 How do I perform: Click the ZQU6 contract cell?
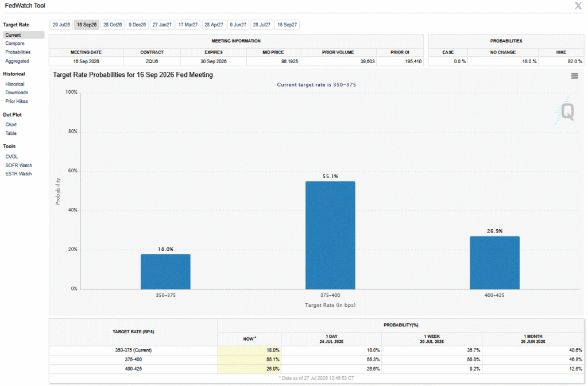(x=152, y=61)
